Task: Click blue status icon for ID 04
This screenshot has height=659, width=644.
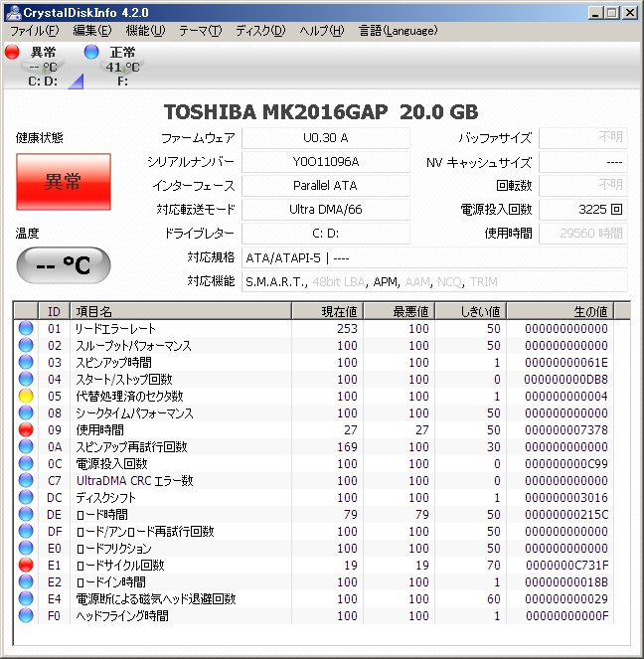Action: pyautogui.click(x=26, y=379)
